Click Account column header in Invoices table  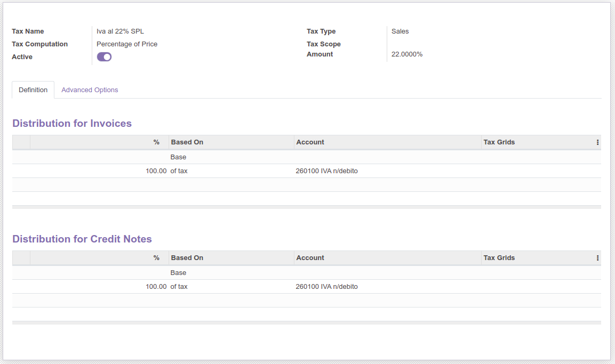point(388,142)
